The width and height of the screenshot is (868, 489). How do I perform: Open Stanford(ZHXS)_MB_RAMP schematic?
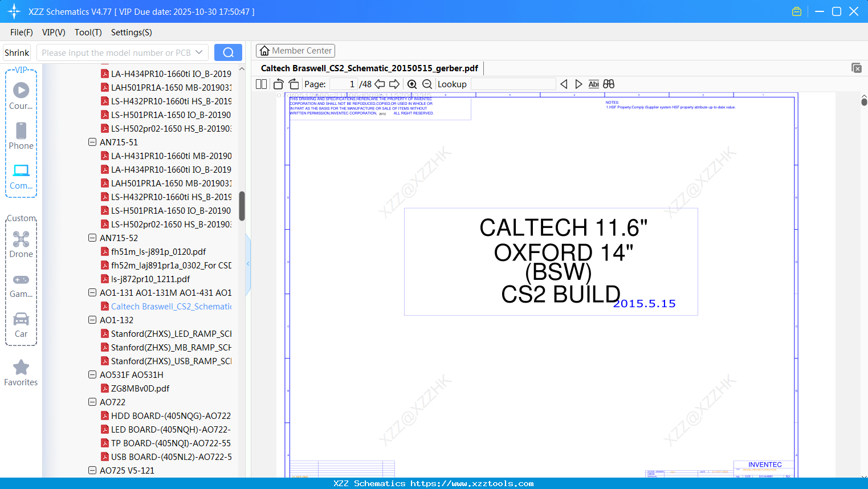[172, 347]
